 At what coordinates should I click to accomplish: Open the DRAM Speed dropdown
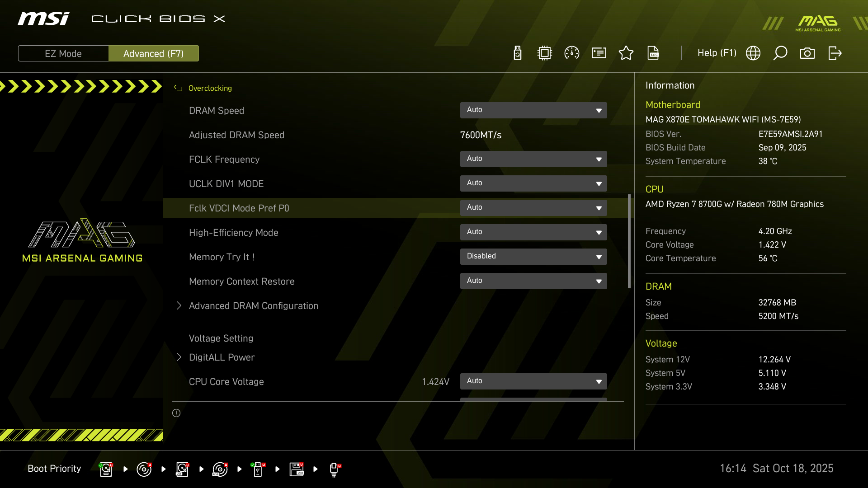[533, 110]
